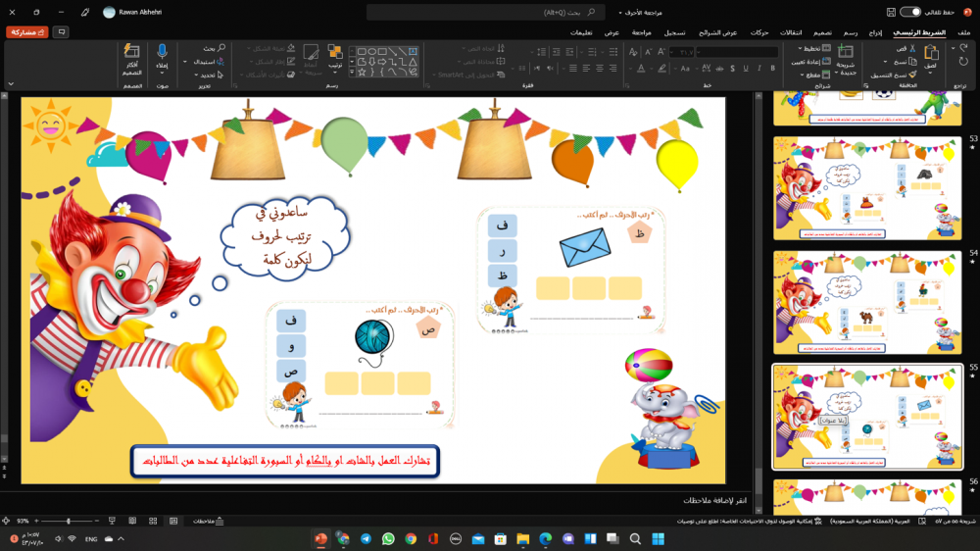Screen dimensions: 980x551
Task: Switch to the Design (تصميم) tab
Action: [x=822, y=32]
